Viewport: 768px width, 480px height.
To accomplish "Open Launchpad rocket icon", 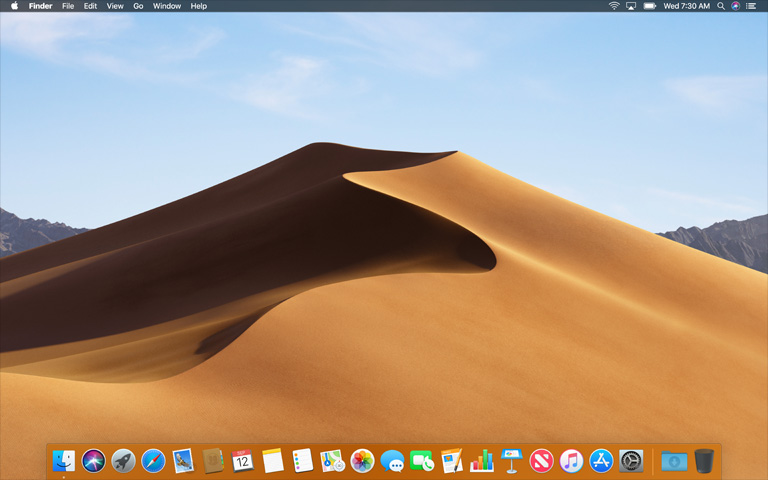I will (x=123, y=461).
